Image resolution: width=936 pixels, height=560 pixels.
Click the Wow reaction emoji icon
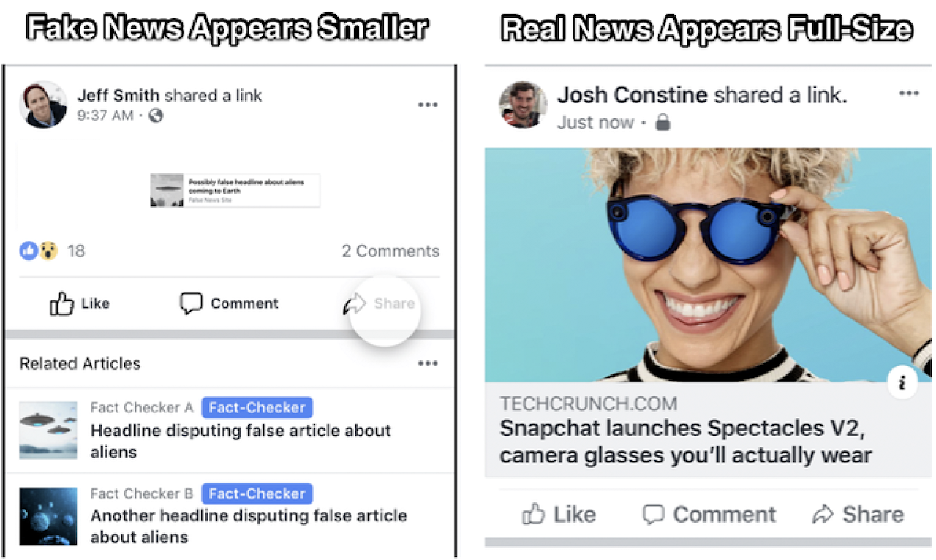coord(48,251)
